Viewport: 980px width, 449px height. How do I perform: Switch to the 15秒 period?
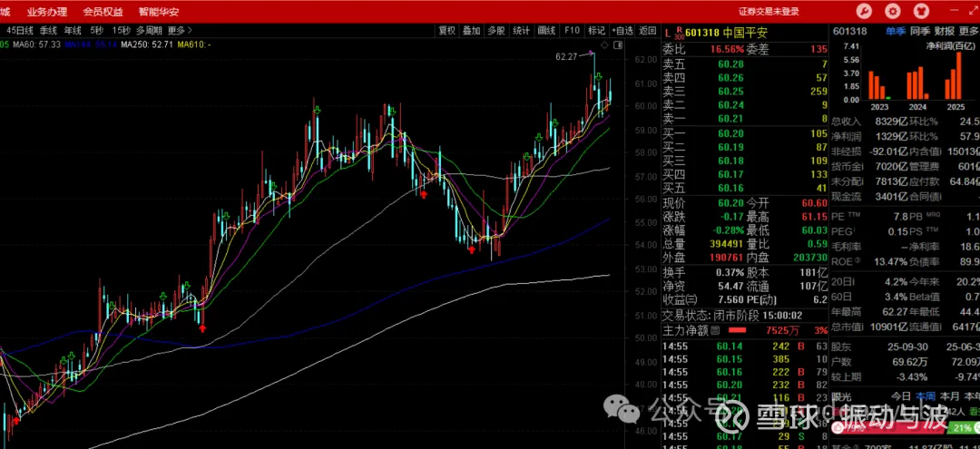(122, 30)
